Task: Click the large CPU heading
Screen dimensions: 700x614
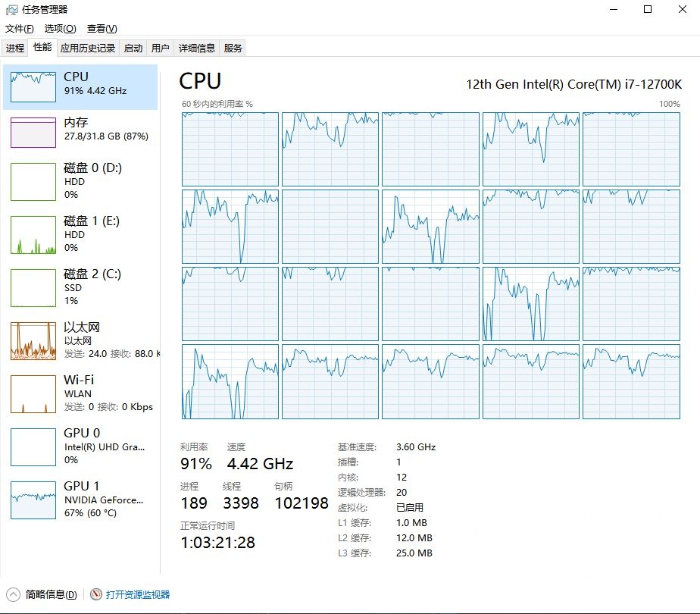Action: 200,81
